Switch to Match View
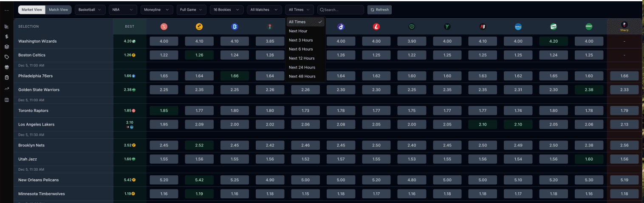644x203 pixels. tap(58, 9)
